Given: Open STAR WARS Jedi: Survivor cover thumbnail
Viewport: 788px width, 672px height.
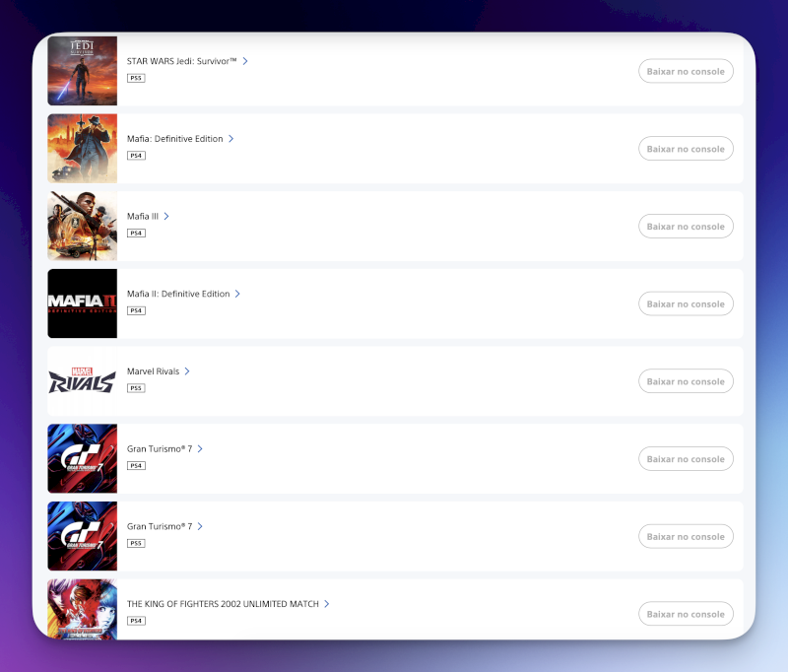Looking at the screenshot, I should coord(83,71).
